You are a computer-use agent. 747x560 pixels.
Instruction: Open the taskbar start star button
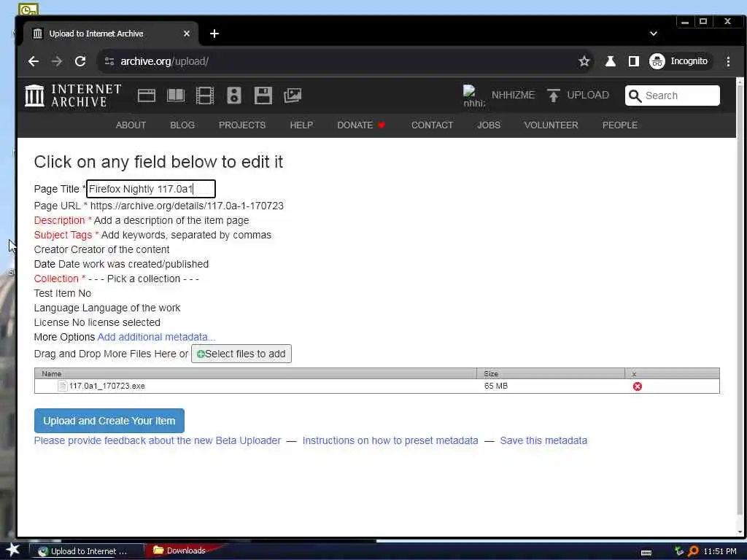(13, 550)
